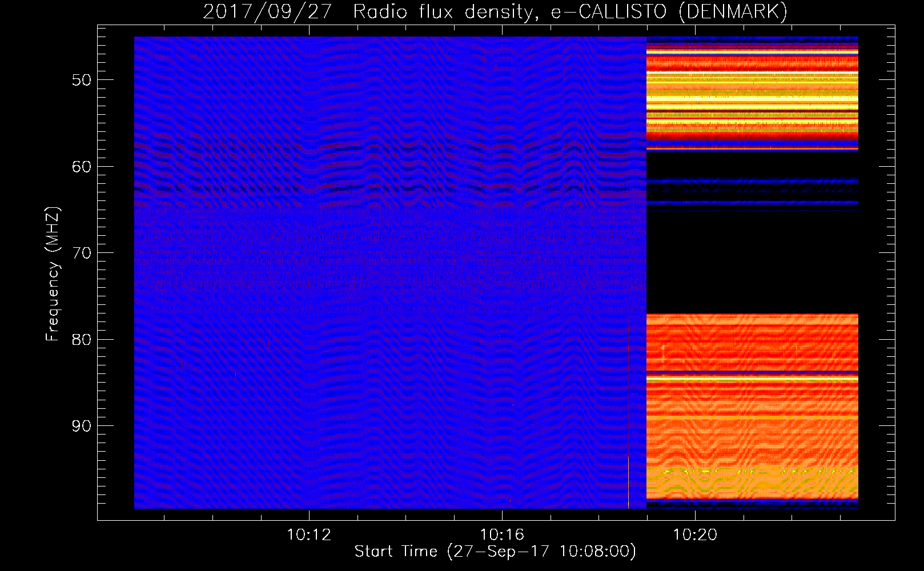Click the y-axis label 'Frequency (MHZ)'

53,275
